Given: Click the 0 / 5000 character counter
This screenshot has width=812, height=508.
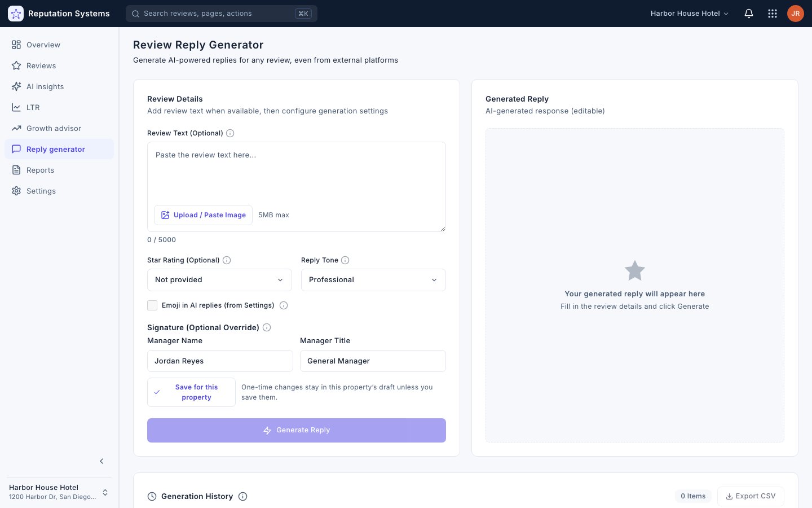Looking at the screenshot, I should pyautogui.click(x=162, y=240).
